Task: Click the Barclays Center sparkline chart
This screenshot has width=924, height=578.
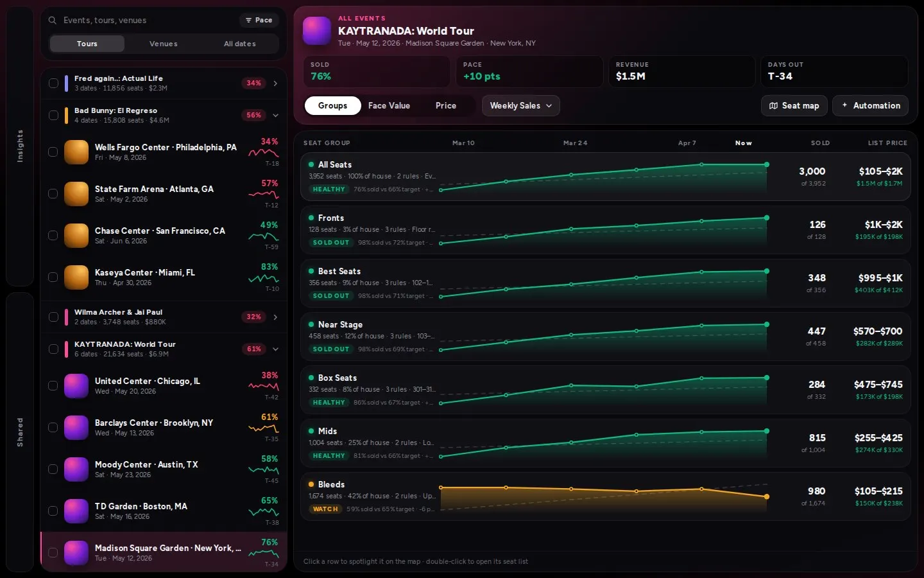Action: coord(264,428)
